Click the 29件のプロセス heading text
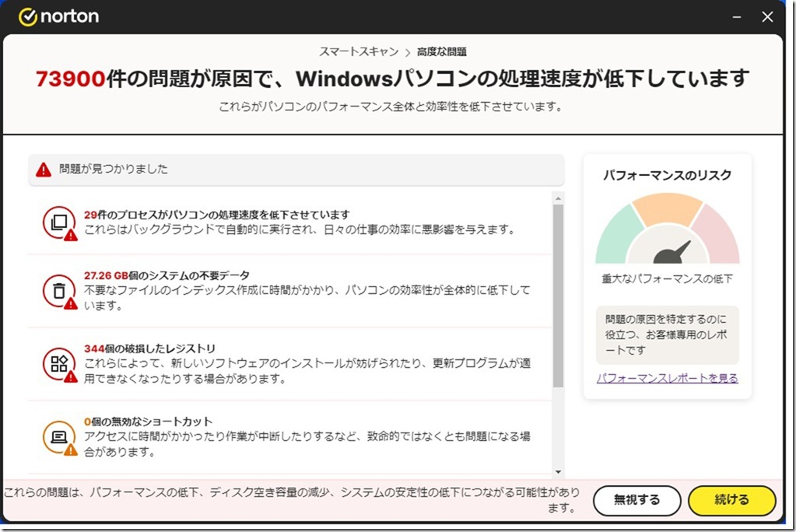Screen dimensions: 796x532 [x=217, y=215]
